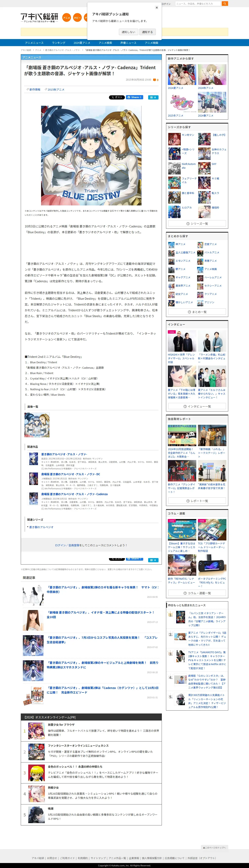The height and width of the screenshot is (868, 249).
Task: Open the 声優ニュース nav tab
Action: click(128, 43)
